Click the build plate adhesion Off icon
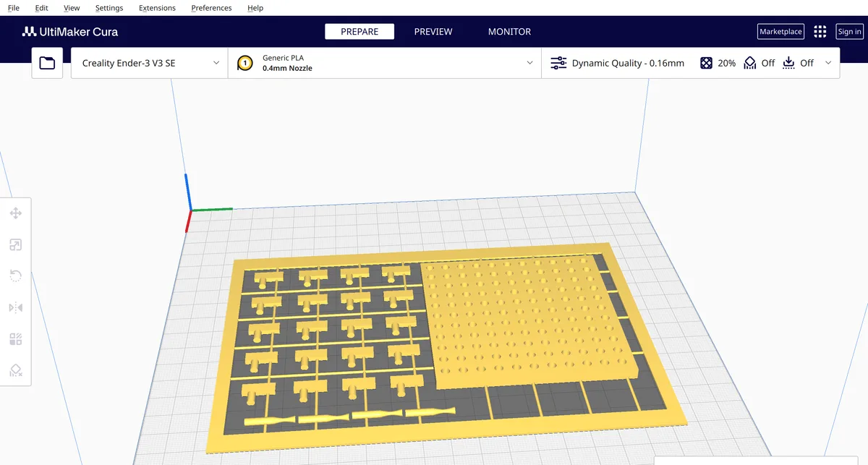 (788, 63)
